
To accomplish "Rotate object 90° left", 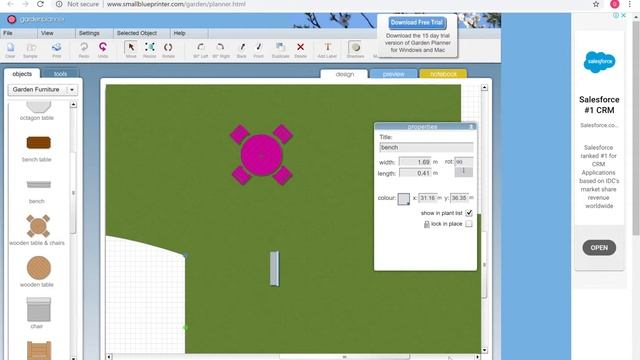I will point(200,50).
